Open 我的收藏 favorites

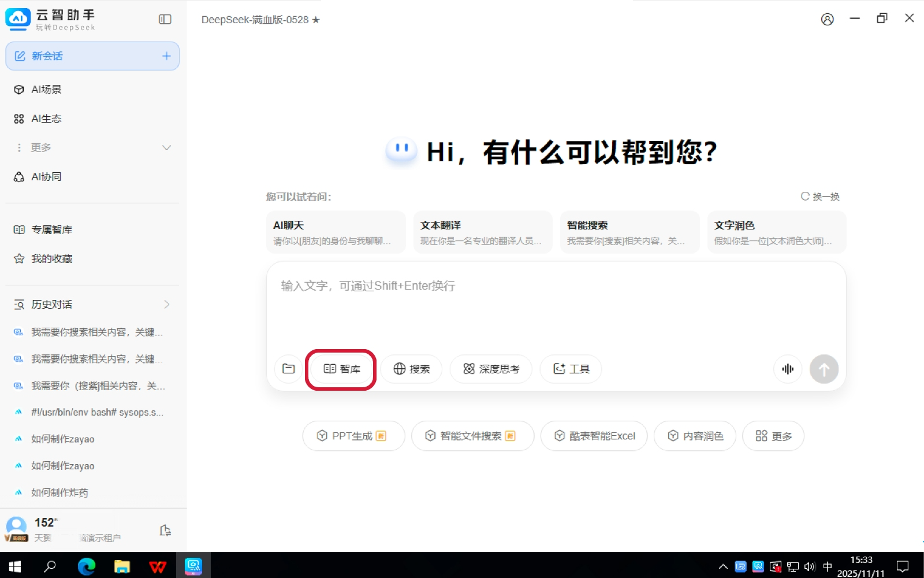(92, 258)
